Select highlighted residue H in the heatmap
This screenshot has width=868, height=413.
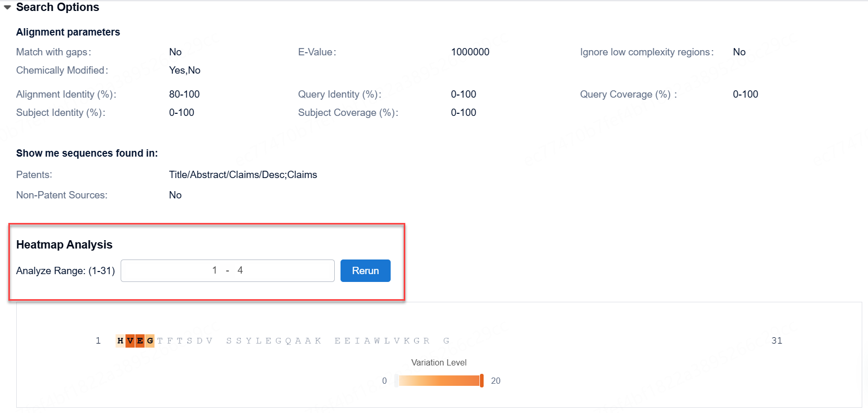120,341
